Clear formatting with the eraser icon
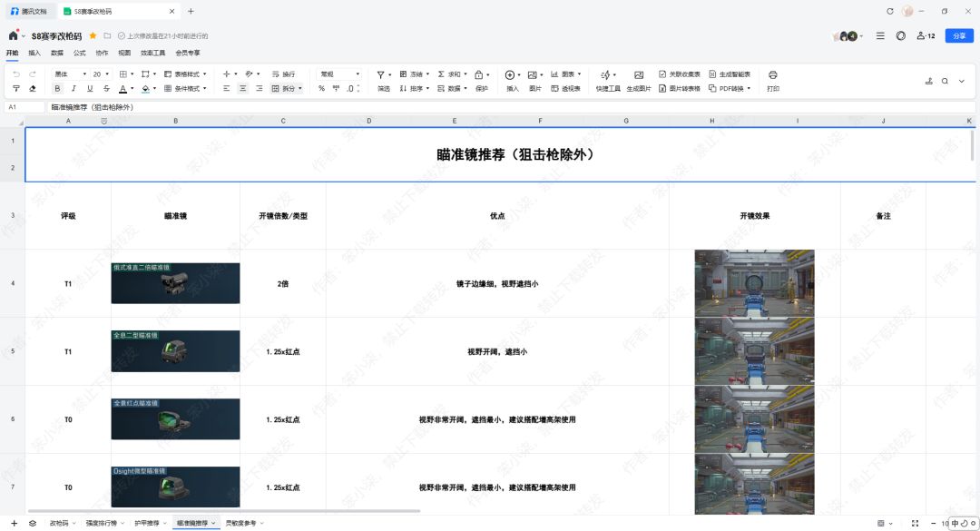The image size is (980, 531). click(33, 88)
